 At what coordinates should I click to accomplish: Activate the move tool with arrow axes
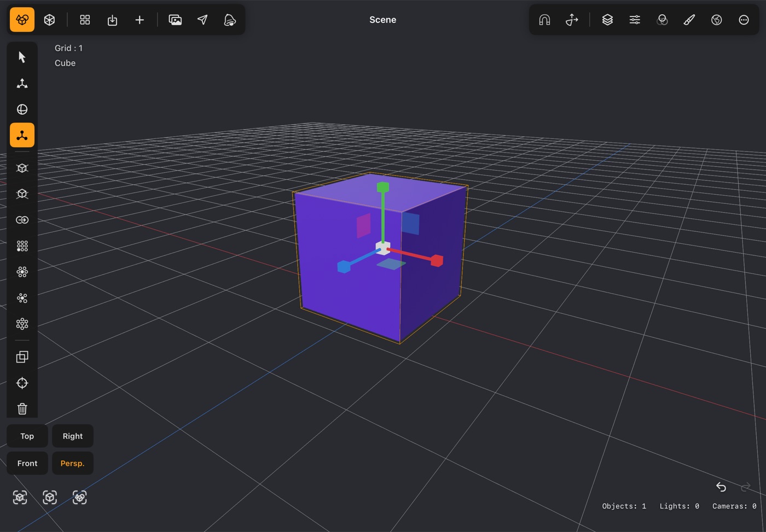click(22, 83)
